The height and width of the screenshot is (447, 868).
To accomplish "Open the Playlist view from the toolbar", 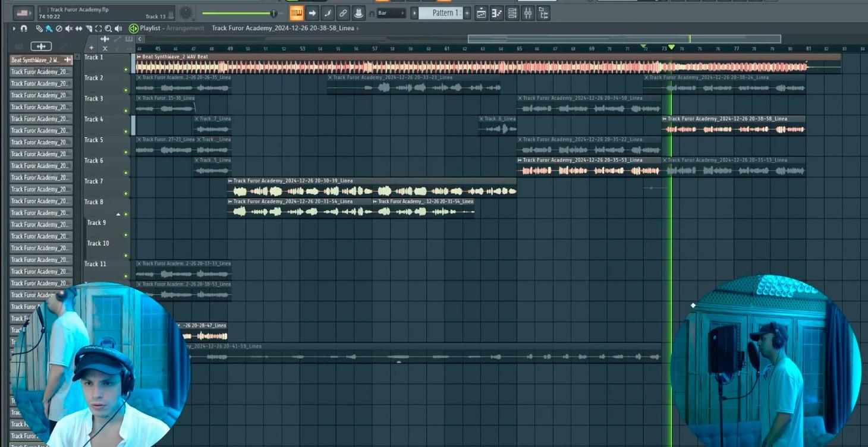I will point(482,13).
